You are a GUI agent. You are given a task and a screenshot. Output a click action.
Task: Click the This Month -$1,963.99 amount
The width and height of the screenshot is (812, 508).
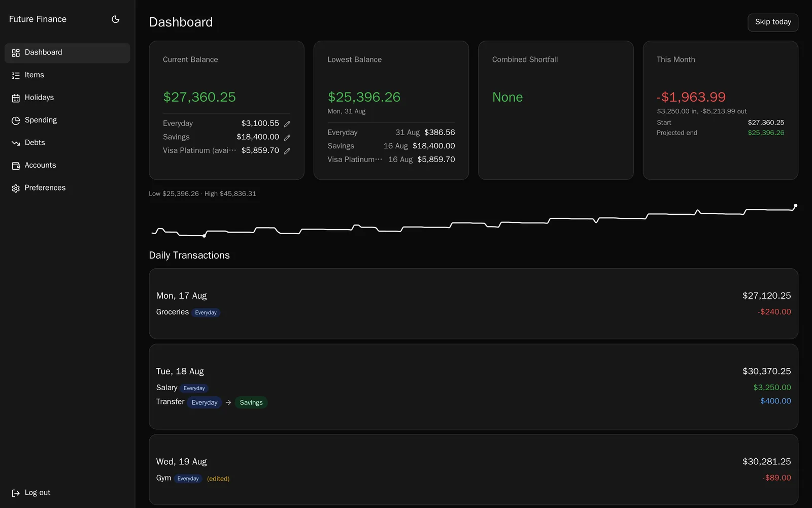[x=691, y=97]
